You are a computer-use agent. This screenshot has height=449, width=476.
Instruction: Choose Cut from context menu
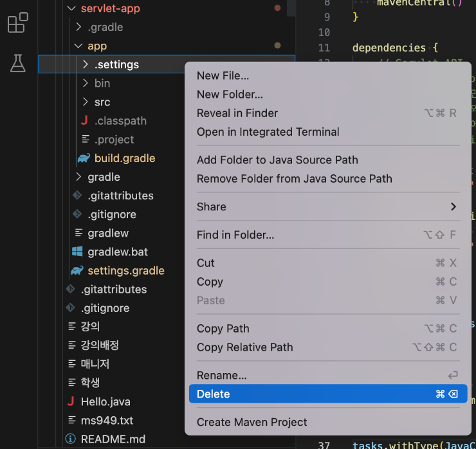[x=328, y=263]
